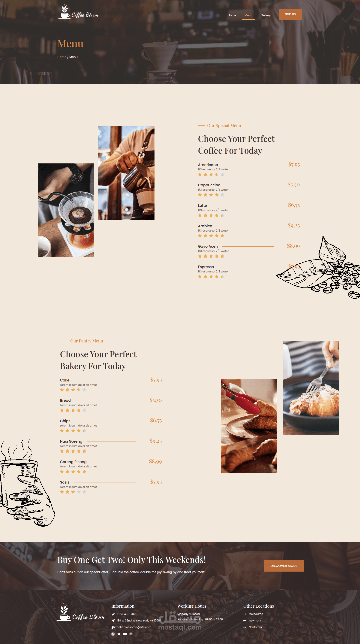The width and height of the screenshot is (360, 644).
Task: Click the FIND US button
Action: coord(290,14)
